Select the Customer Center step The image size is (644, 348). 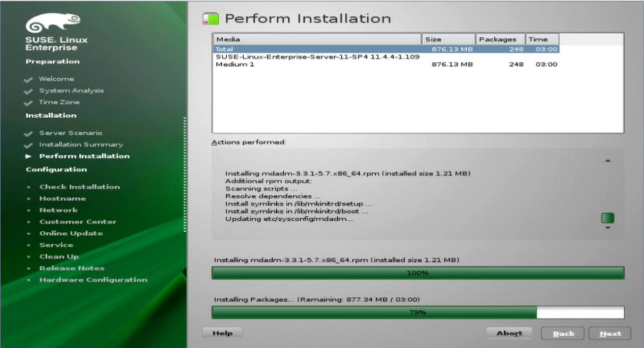pyautogui.click(x=78, y=222)
